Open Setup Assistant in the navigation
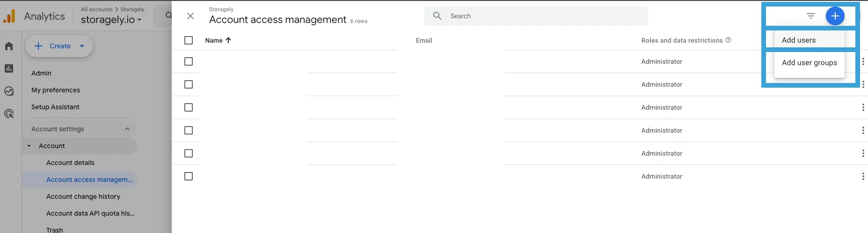 55,107
